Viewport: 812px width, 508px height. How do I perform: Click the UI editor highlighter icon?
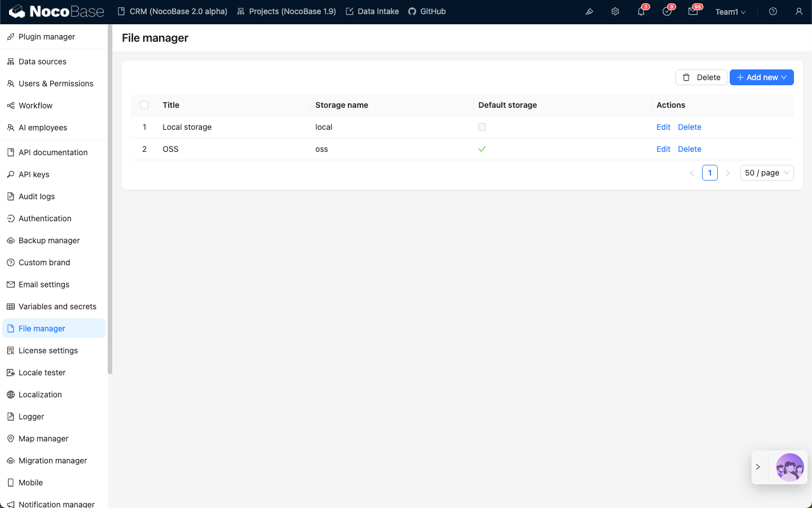point(589,12)
